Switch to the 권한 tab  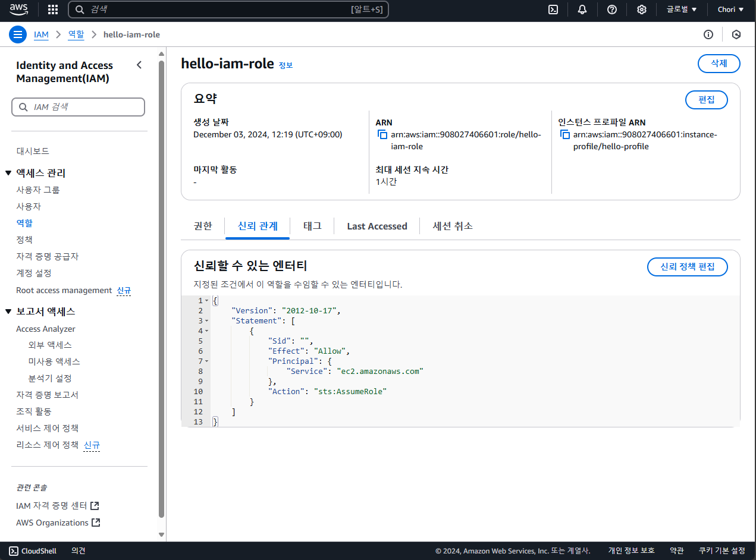pyautogui.click(x=203, y=226)
